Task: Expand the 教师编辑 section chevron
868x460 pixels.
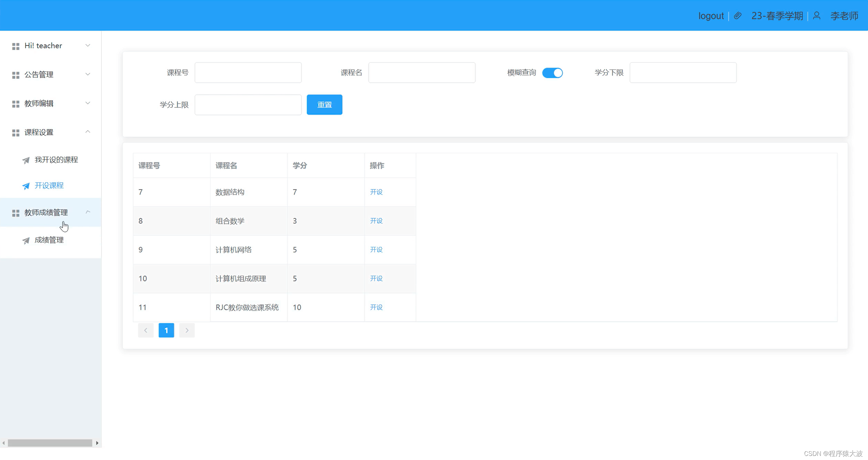Action: click(88, 103)
